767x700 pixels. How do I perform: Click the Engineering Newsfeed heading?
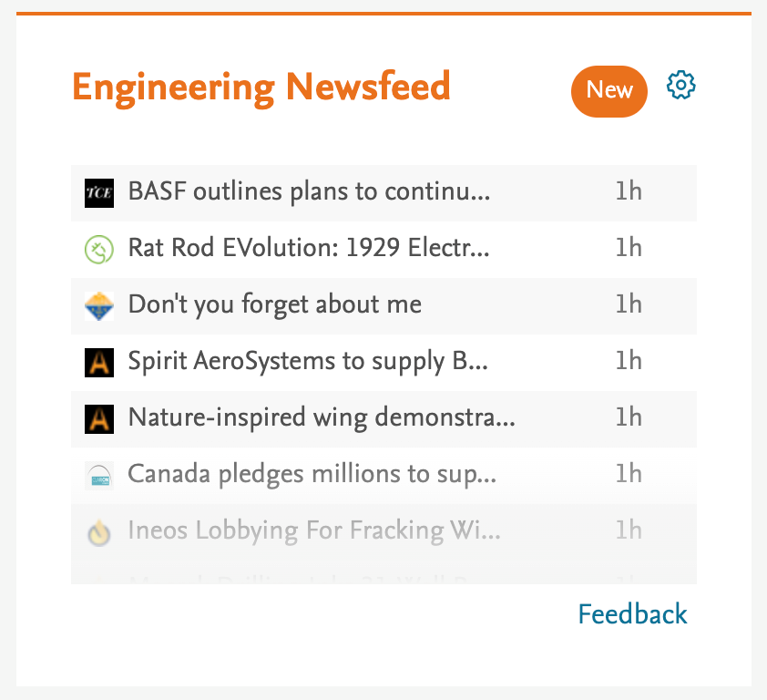261,87
